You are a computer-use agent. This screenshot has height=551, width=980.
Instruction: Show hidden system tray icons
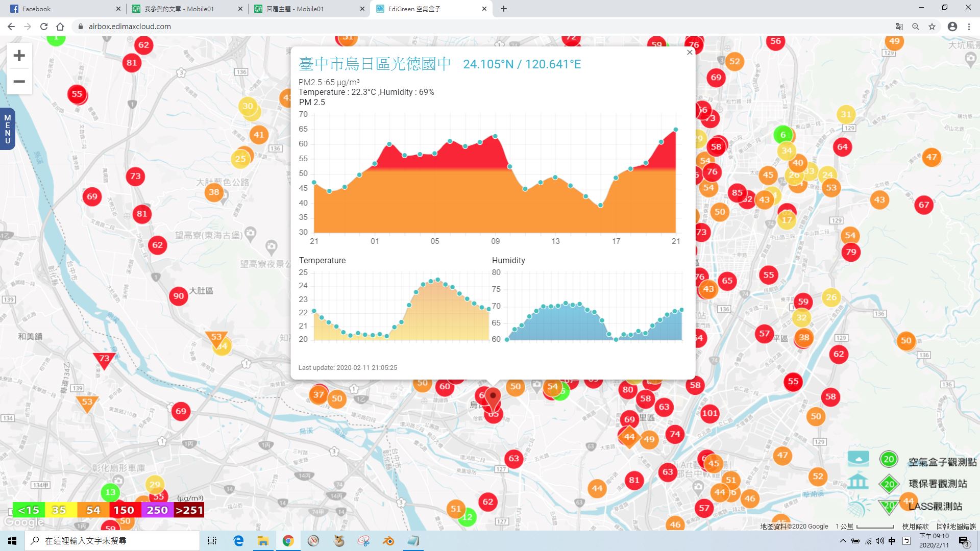(843, 541)
